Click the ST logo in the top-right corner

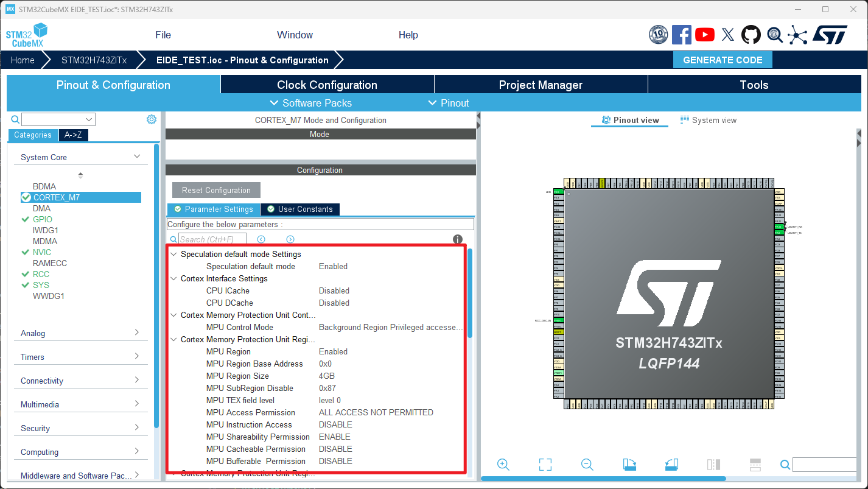[833, 35]
